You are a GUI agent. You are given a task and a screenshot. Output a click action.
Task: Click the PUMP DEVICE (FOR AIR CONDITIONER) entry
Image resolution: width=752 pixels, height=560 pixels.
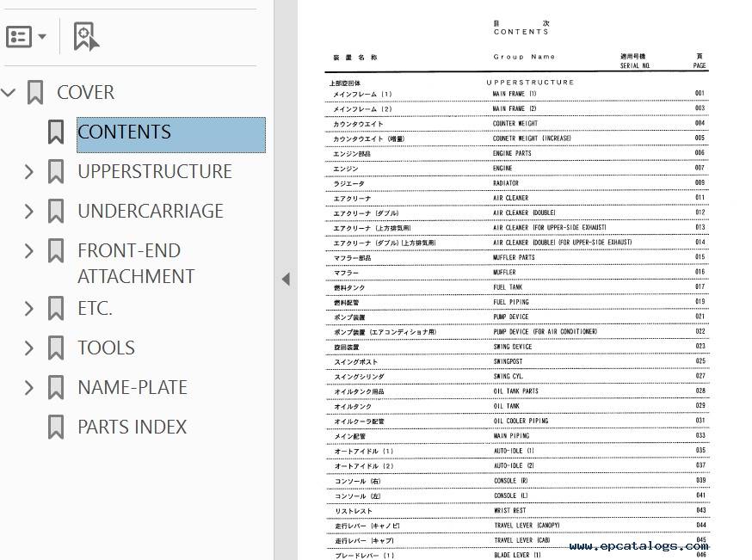point(546,332)
